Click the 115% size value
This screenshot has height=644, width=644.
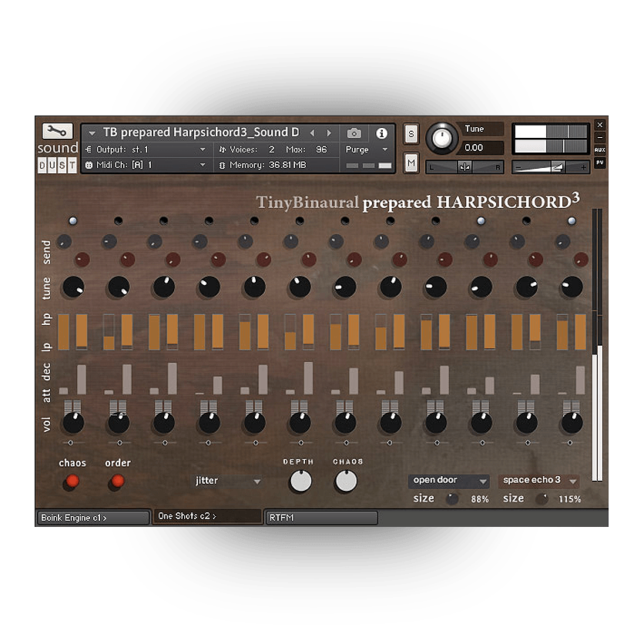[x=569, y=499]
